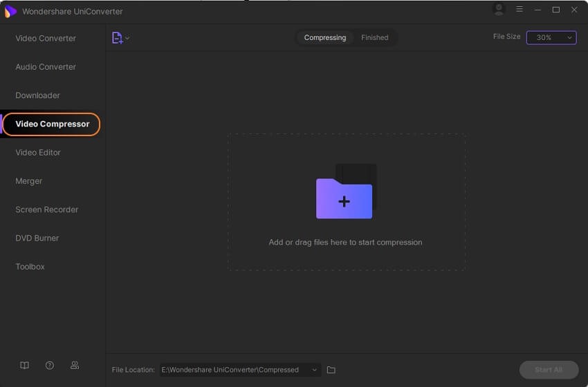Select the Compressing tab
Screen dimensions: 588x387
tap(324, 37)
